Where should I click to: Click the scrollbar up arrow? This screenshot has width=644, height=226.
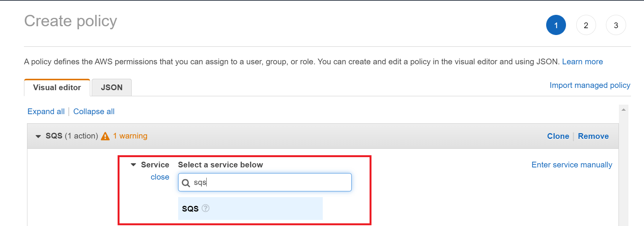pyautogui.click(x=623, y=110)
